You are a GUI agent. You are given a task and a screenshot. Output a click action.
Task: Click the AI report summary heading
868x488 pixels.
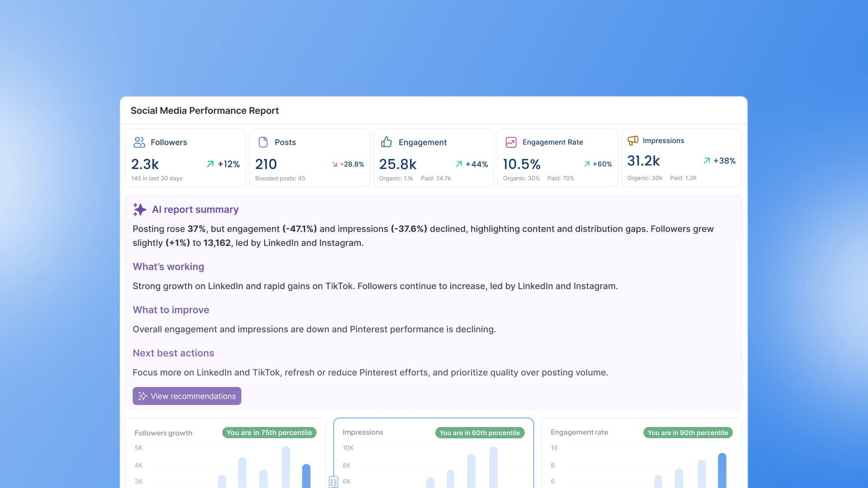[x=195, y=210]
